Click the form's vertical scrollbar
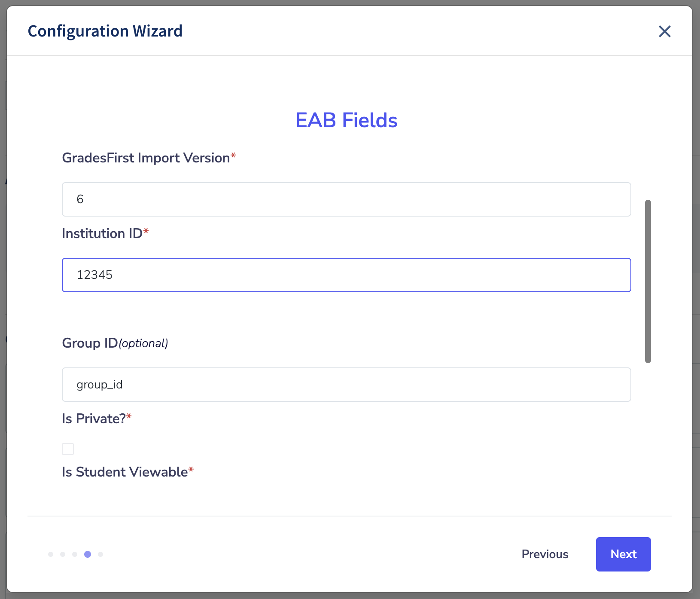Viewport: 700px width, 599px height. coord(648,281)
